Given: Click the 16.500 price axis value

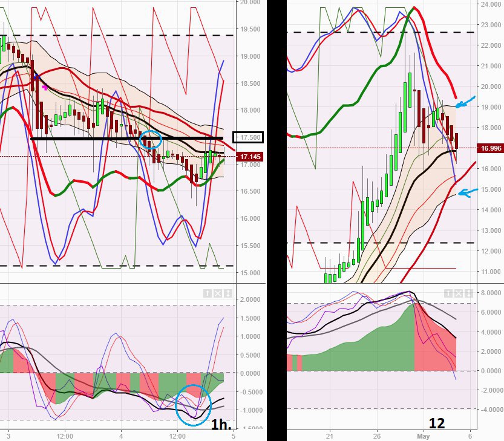Looking at the screenshot, I should (x=250, y=191).
